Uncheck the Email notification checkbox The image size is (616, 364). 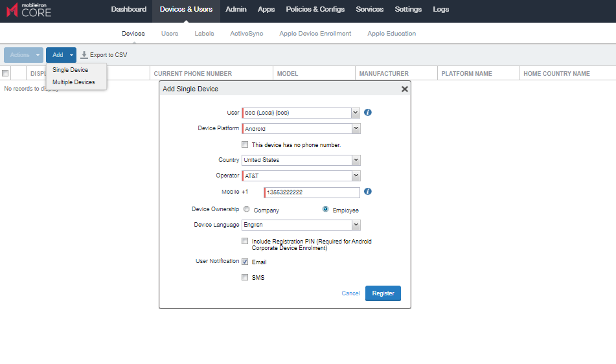[245, 262]
